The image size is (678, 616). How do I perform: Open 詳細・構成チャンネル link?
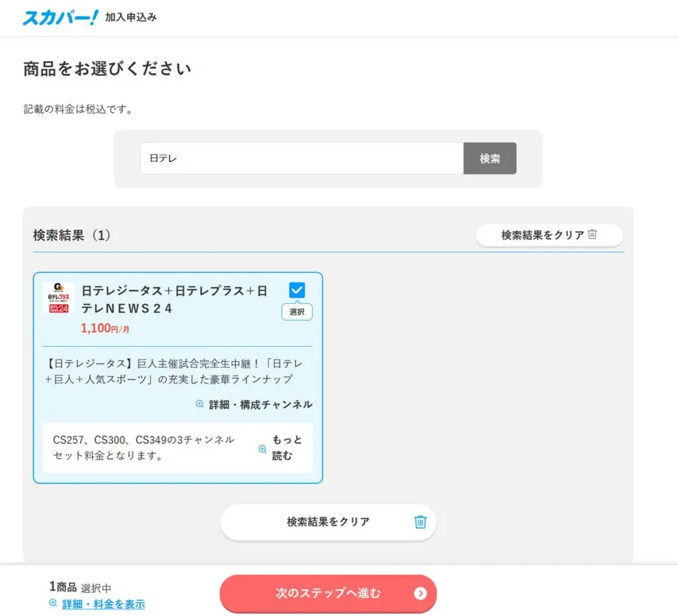[260, 405]
